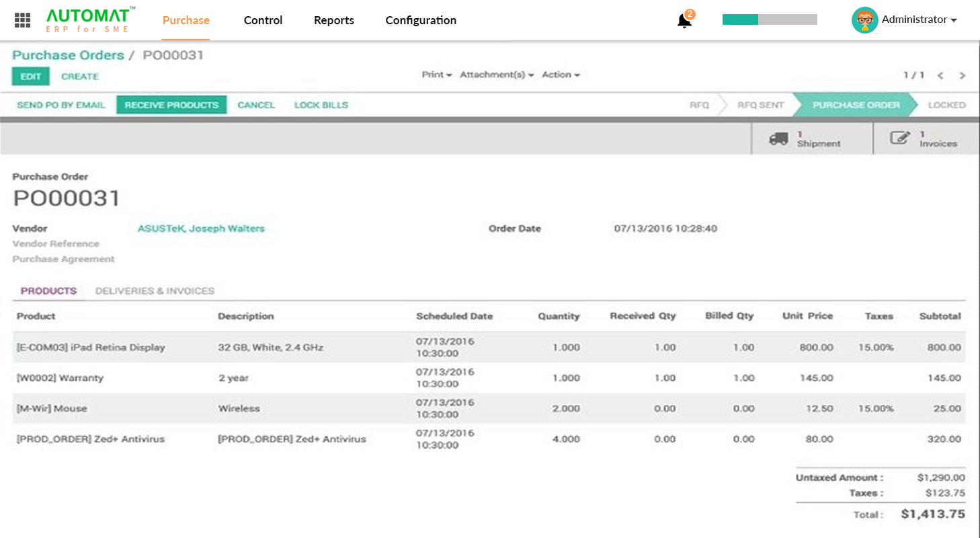
Task: Click the Description column header
Action: coord(246,316)
